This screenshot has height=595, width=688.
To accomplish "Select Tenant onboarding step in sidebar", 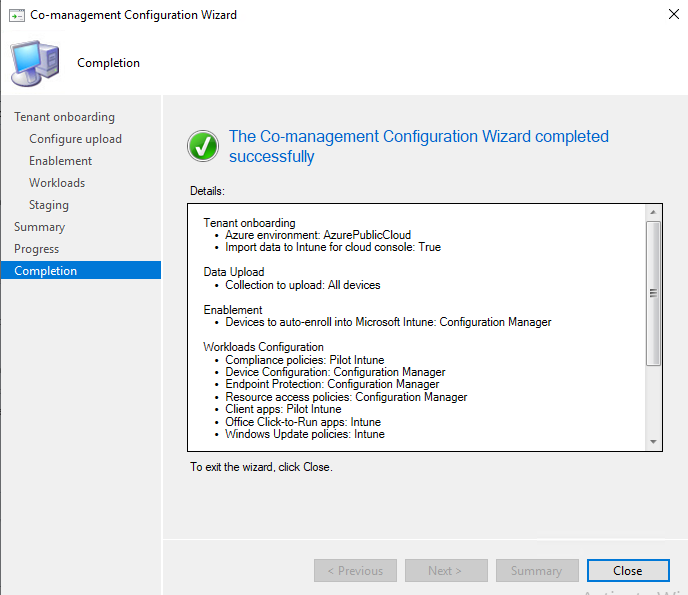I will click(x=64, y=117).
